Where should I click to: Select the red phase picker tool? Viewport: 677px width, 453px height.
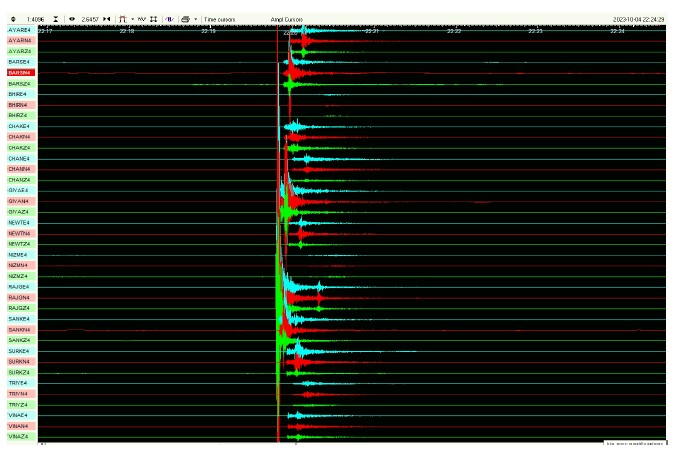click(x=123, y=19)
